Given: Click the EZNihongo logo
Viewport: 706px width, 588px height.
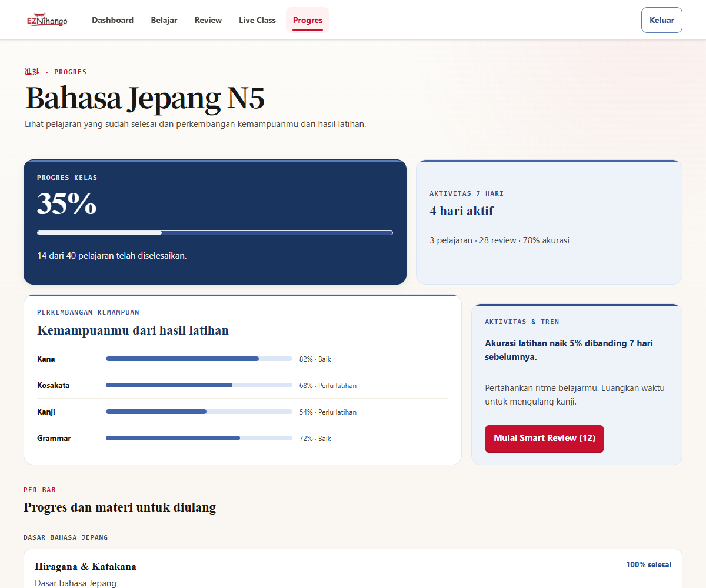Looking at the screenshot, I should pyautogui.click(x=47, y=20).
